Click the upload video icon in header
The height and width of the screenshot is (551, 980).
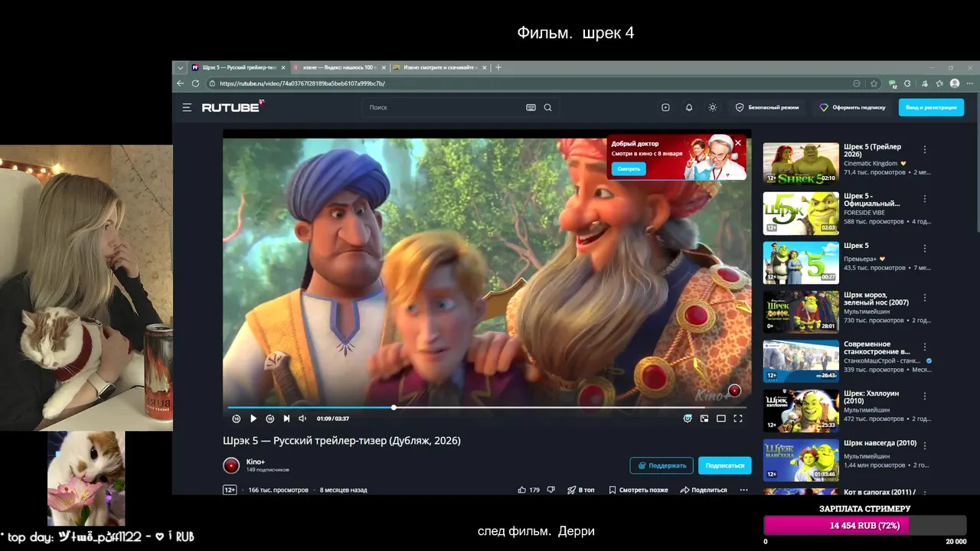point(665,108)
